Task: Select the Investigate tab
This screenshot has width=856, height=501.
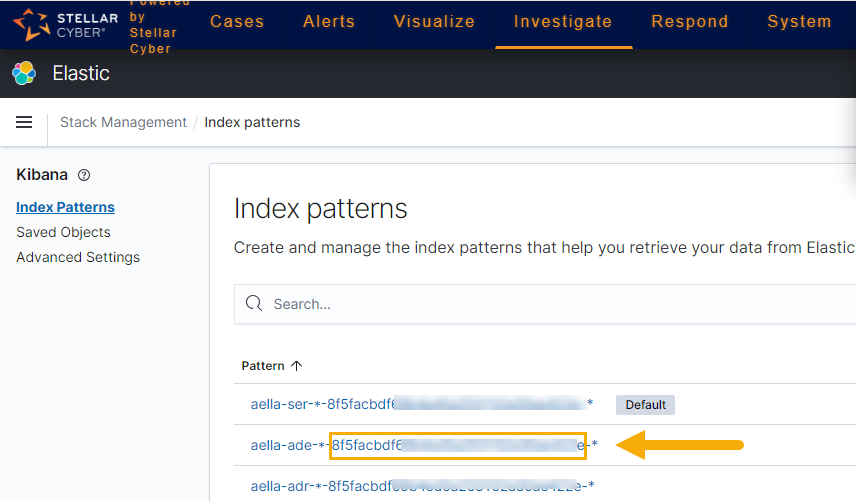Action: tap(563, 22)
